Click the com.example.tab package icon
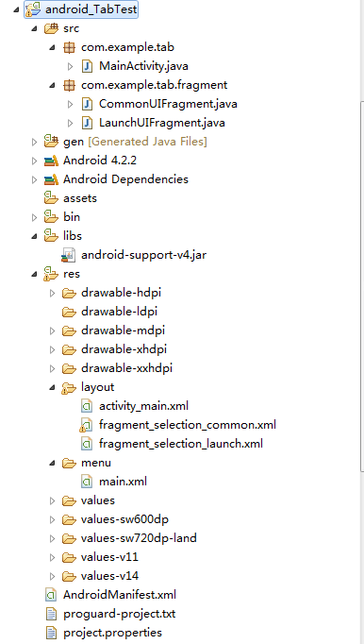Image resolution: width=364 pixels, height=644 pixels. (x=70, y=47)
